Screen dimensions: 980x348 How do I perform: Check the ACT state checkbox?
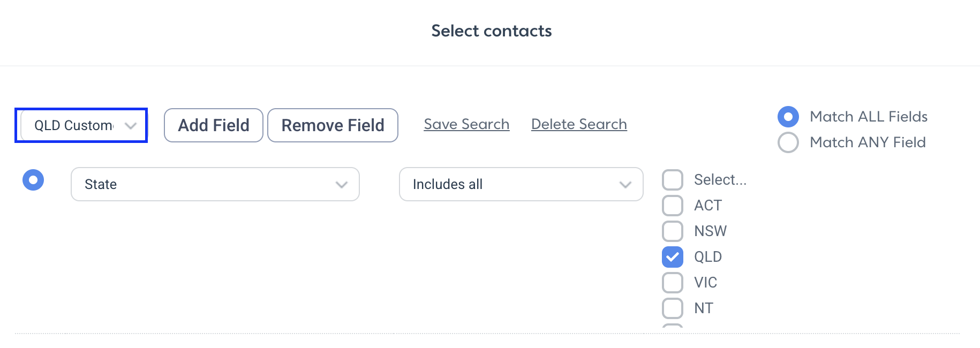[x=673, y=206]
